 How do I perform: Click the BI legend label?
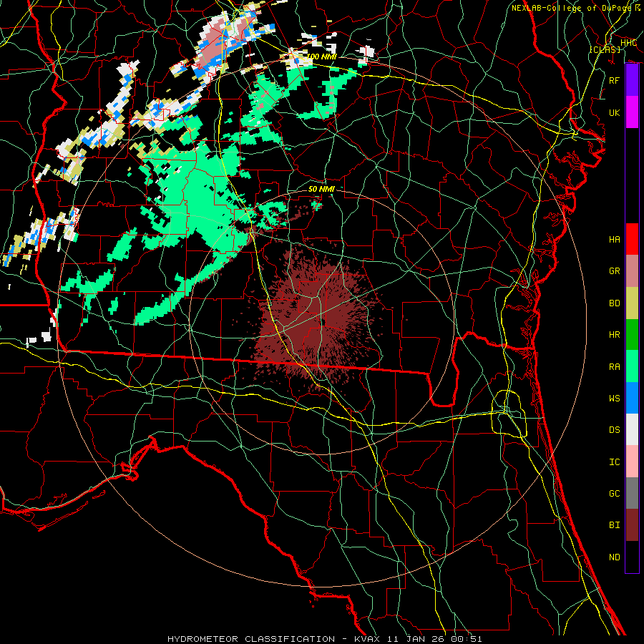point(614,525)
